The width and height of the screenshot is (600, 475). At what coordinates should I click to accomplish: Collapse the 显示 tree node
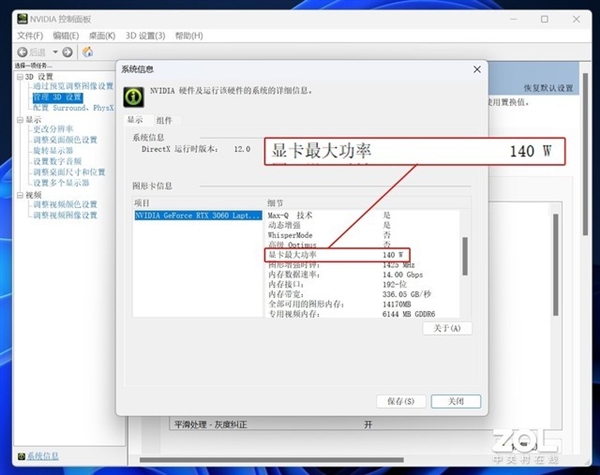(20, 120)
